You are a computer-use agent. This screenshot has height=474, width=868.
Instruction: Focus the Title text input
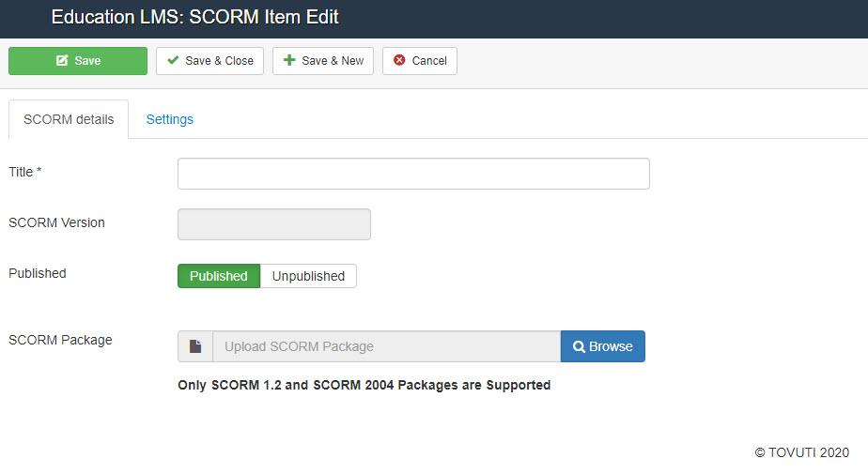tap(413, 174)
